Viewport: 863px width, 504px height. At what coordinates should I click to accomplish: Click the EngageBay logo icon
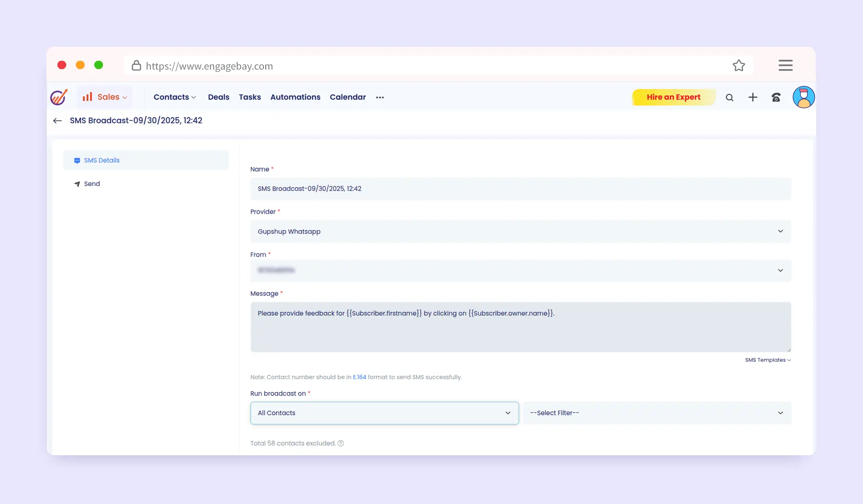pos(59,97)
